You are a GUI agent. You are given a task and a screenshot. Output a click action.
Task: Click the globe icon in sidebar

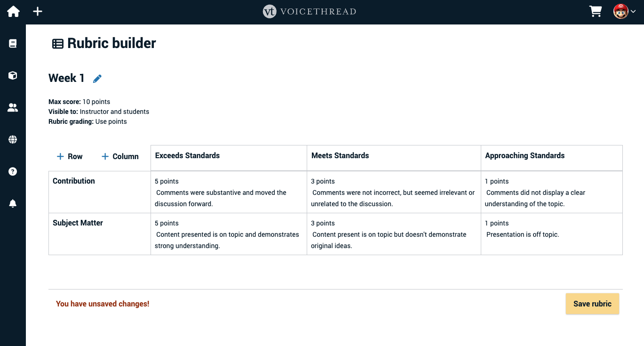coord(13,139)
